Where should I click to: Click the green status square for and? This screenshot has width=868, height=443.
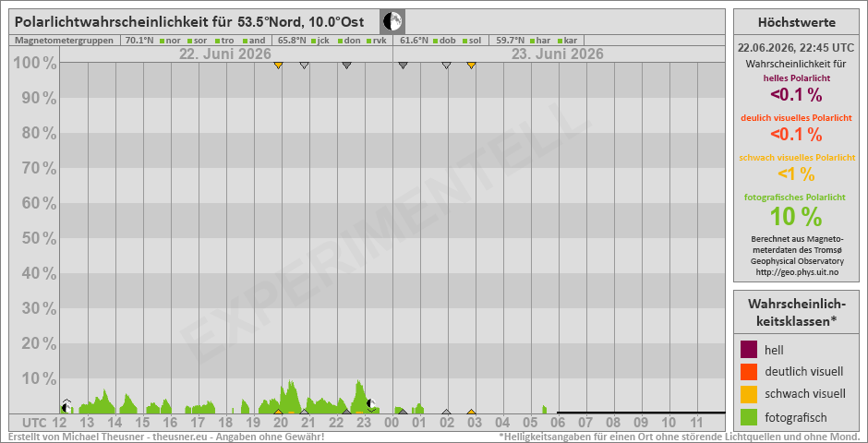click(x=245, y=41)
